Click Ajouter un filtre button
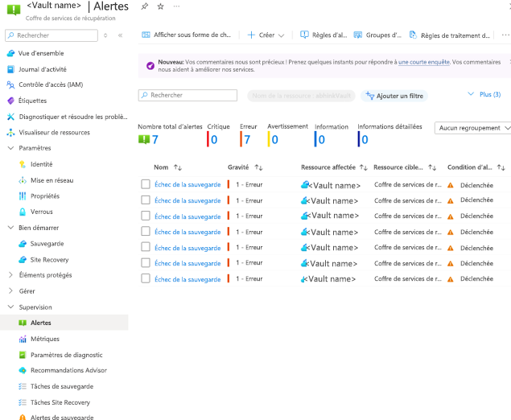 394,96
